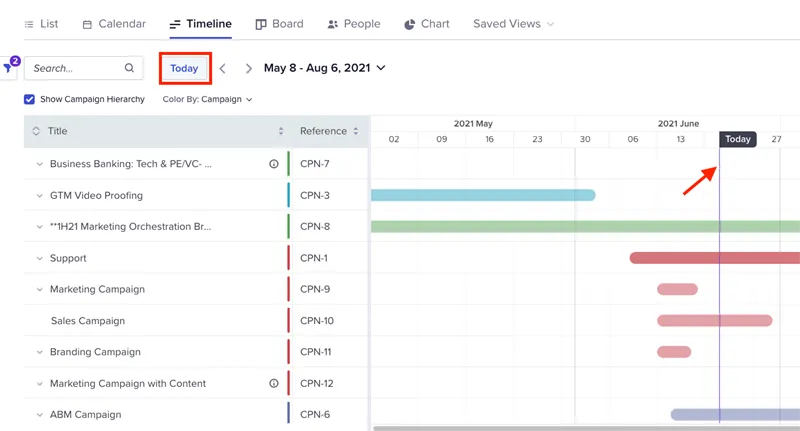This screenshot has width=800, height=431.
Task: Sort by Title column arrows
Action: [281, 131]
